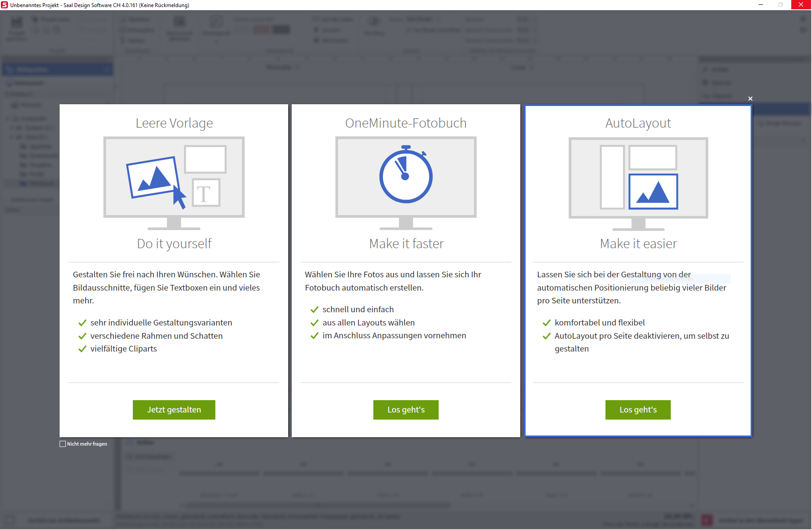Viewport: 812px width, 530px height.
Task: Select the AutoLayout monitor illustration
Action: tap(638, 184)
